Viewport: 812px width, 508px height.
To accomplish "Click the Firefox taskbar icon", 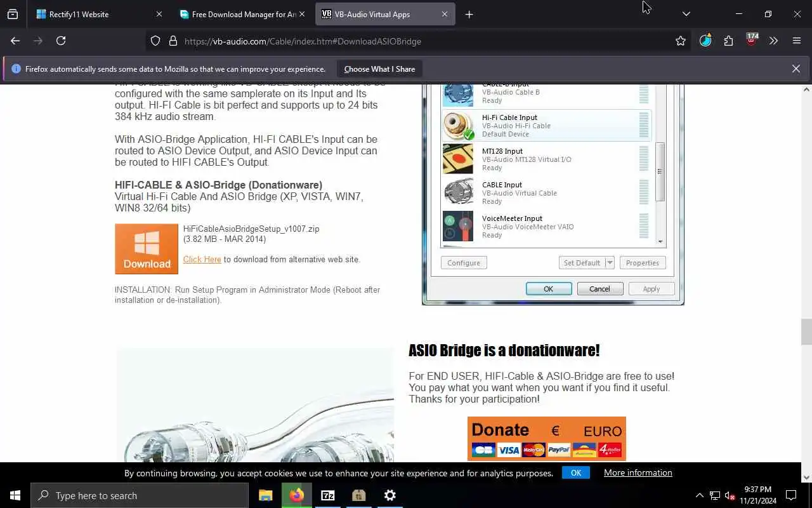I will point(297,495).
